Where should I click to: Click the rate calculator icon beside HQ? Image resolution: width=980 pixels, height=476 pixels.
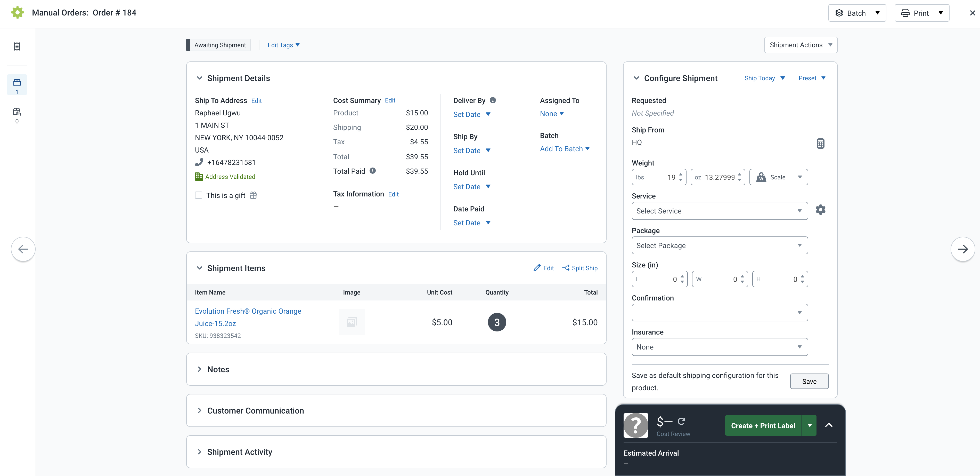pos(820,144)
